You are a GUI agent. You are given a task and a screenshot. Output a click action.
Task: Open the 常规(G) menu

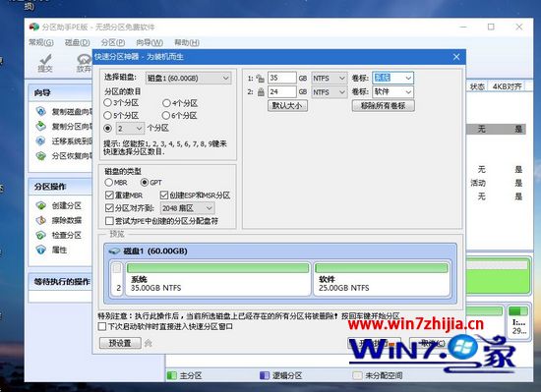(41, 42)
